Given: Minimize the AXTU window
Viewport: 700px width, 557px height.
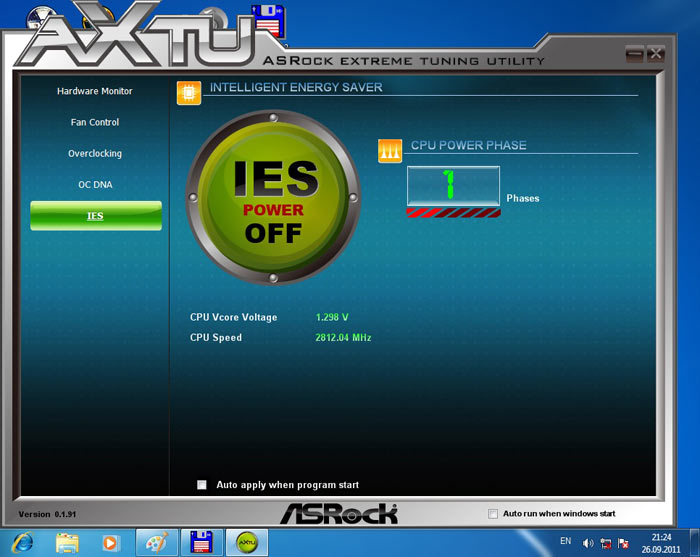Looking at the screenshot, I should [x=634, y=54].
